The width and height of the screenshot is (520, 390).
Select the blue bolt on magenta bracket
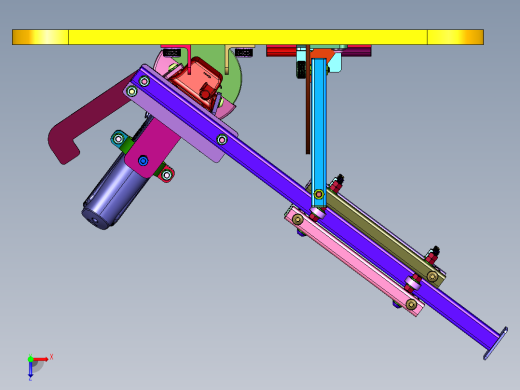point(143,161)
